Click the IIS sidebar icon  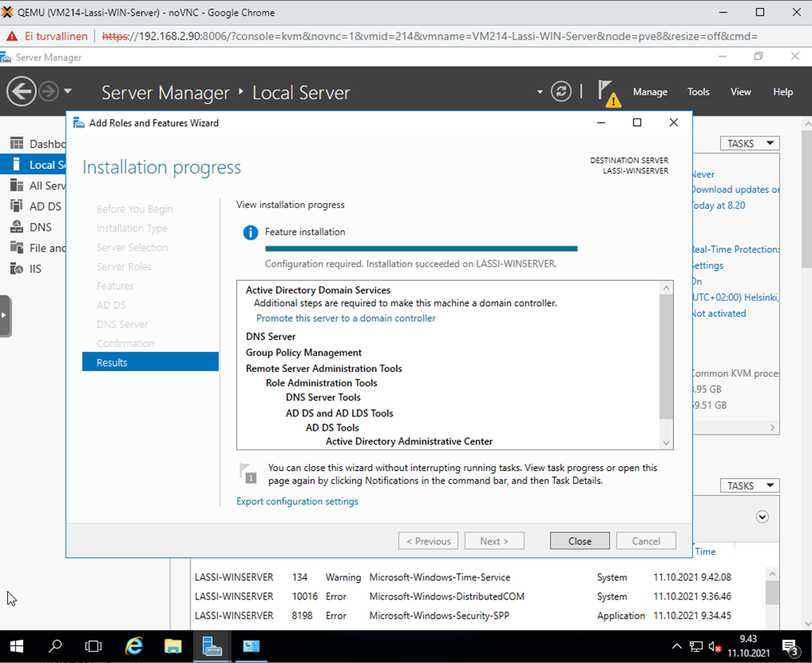coord(17,268)
